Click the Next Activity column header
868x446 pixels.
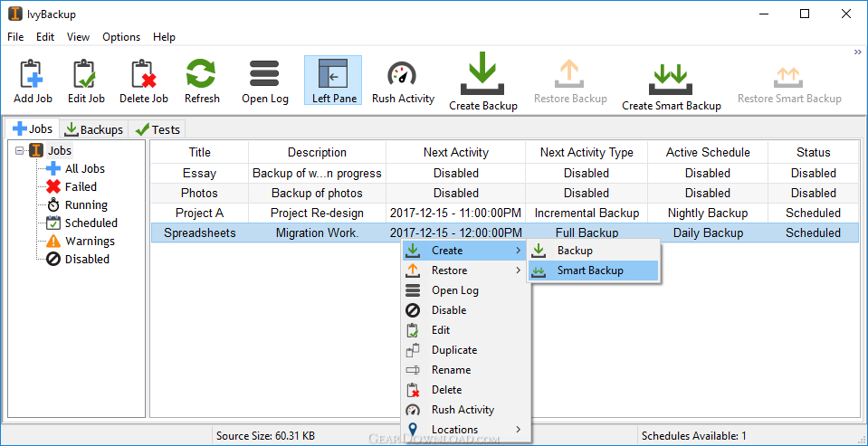click(455, 152)
